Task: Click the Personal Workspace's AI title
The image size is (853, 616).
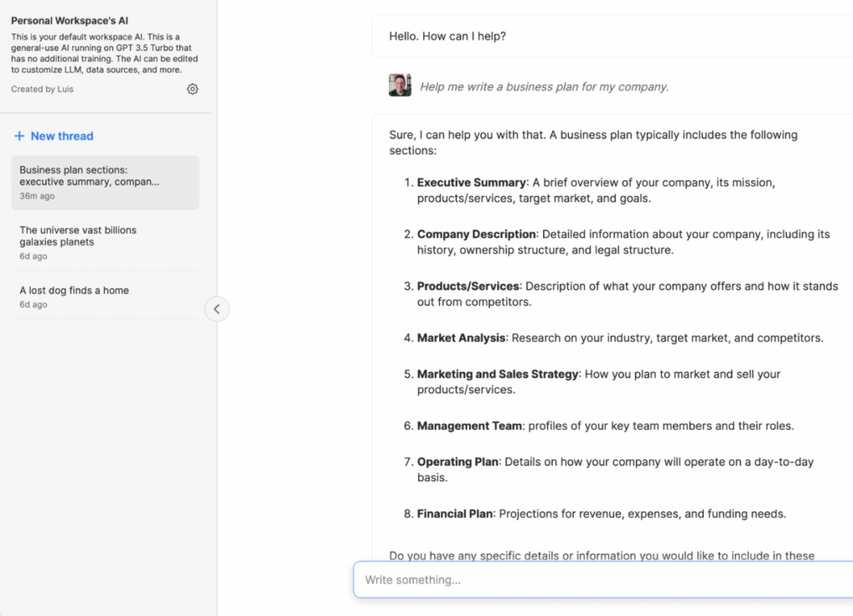Action: (x=70, y=20)
